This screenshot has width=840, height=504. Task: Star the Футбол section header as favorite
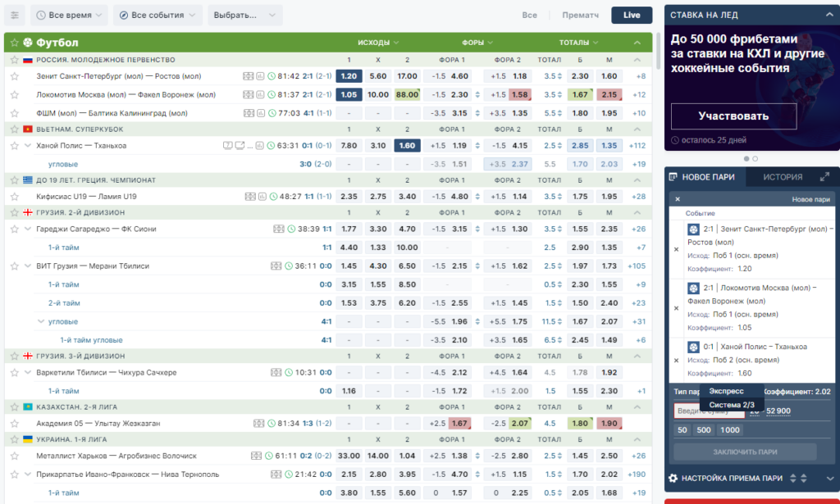(15, 43)
